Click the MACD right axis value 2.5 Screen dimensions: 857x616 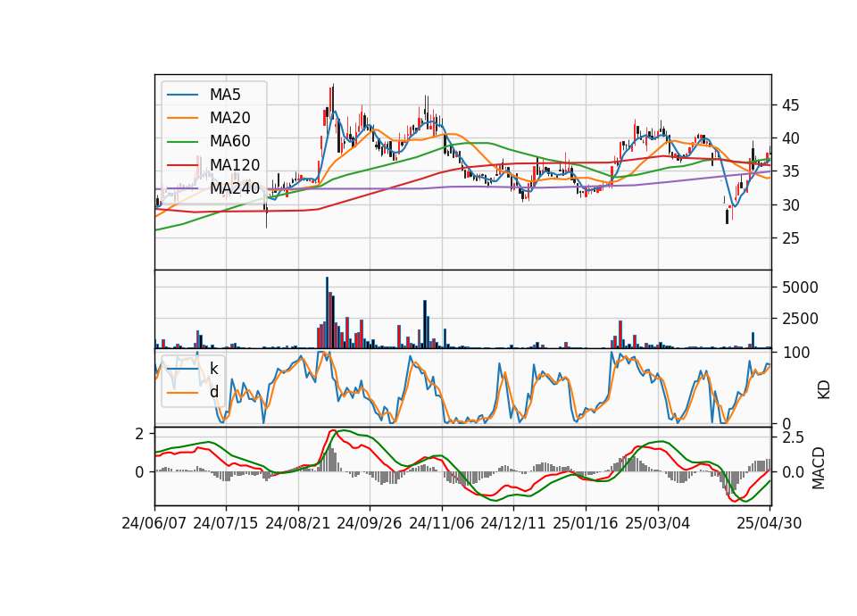[793, 437]
